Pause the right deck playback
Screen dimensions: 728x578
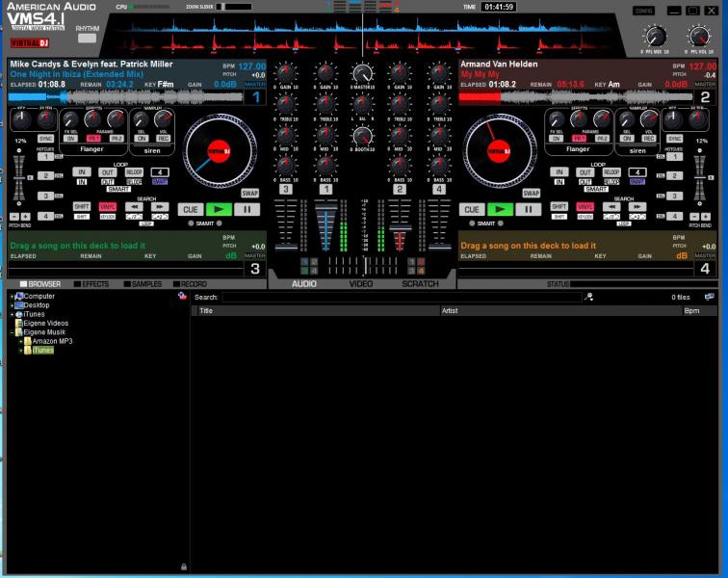pyautogui.click(x=530, y=209)
